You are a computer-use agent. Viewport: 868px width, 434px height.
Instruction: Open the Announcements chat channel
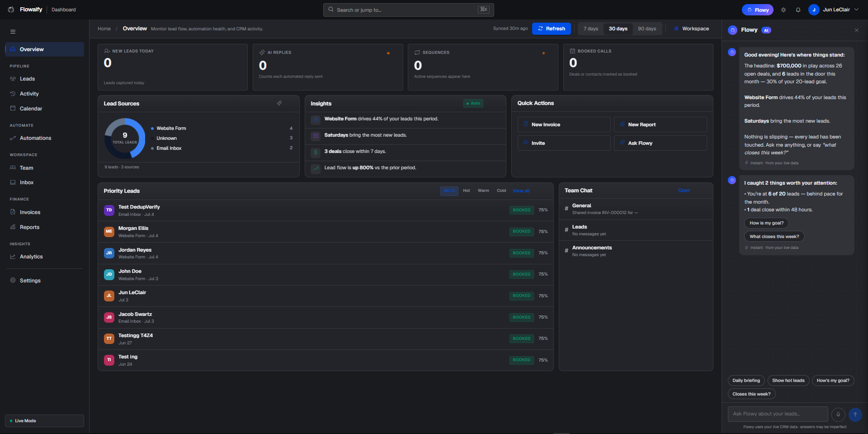pos(636,251)
